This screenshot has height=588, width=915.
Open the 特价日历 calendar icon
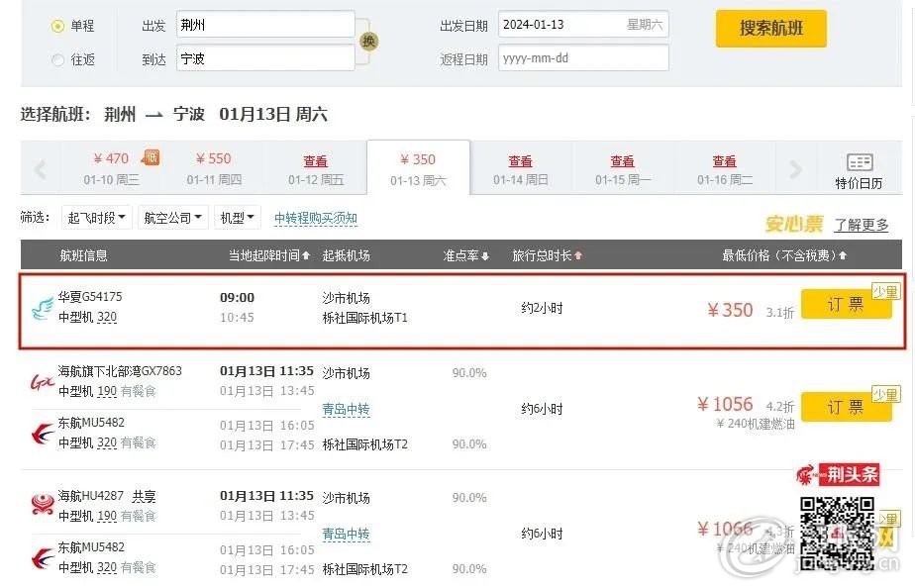pyautogui.click(x=859, y=162)
